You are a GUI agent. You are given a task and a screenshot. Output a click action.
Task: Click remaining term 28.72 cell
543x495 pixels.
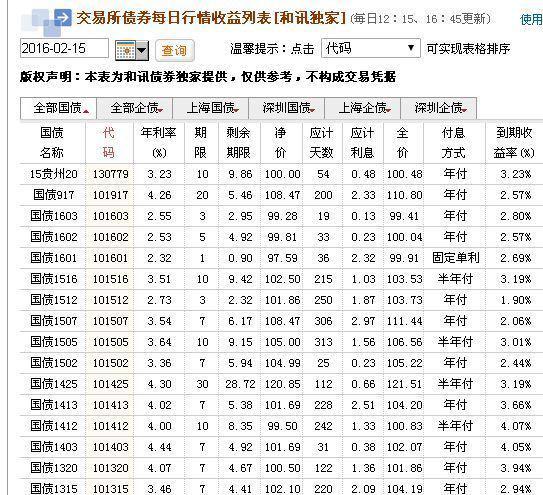pyautogui.click(x=240, y=384)
